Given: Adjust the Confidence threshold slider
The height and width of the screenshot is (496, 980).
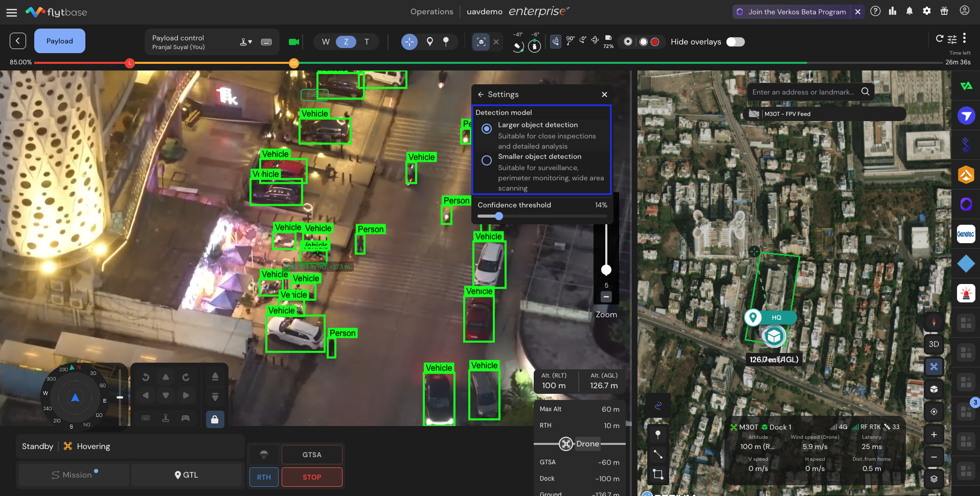Looking at the screenshot, I should pos(499,216).
